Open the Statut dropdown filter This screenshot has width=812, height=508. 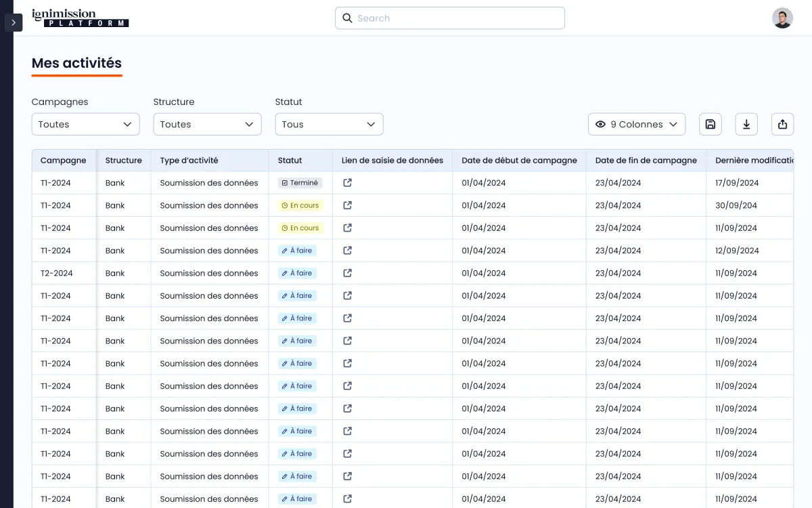[329, 124]
